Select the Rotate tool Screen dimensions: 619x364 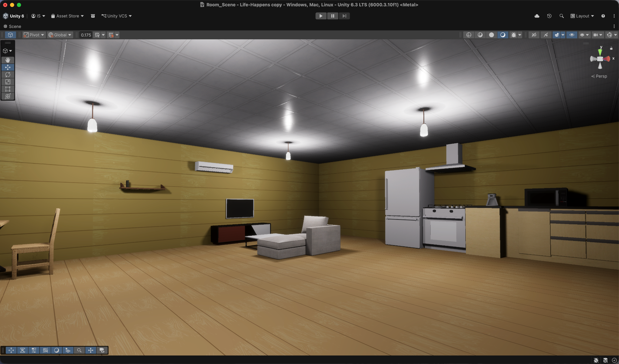coord(8,74)
